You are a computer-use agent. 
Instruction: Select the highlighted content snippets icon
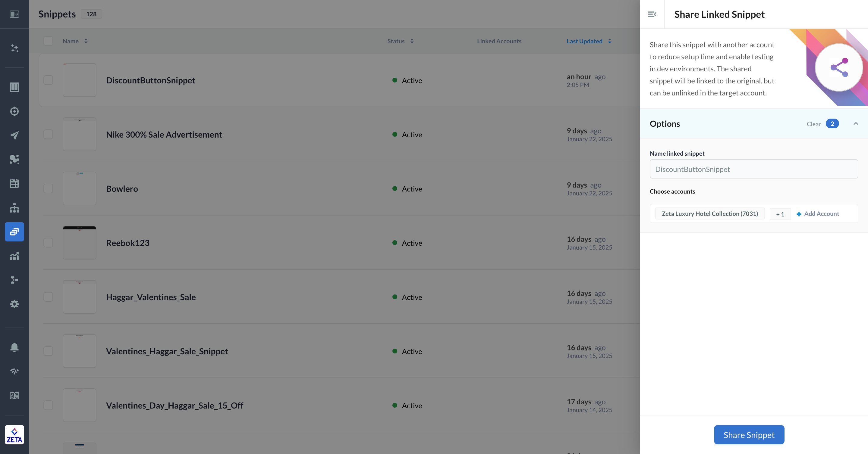14,232
